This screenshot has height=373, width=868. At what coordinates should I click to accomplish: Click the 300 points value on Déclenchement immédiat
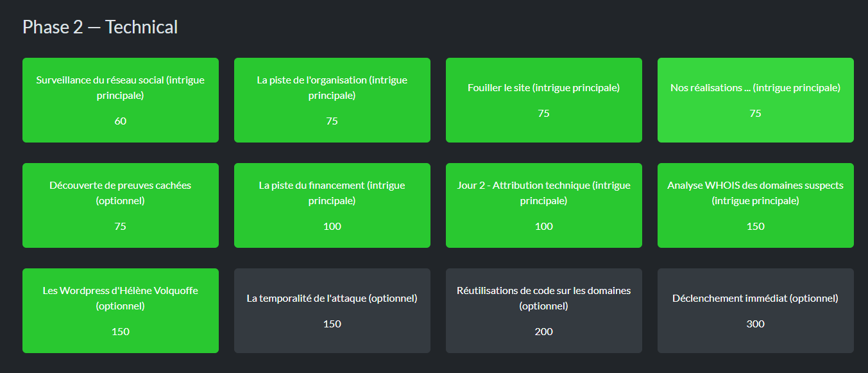coord(755,324)
